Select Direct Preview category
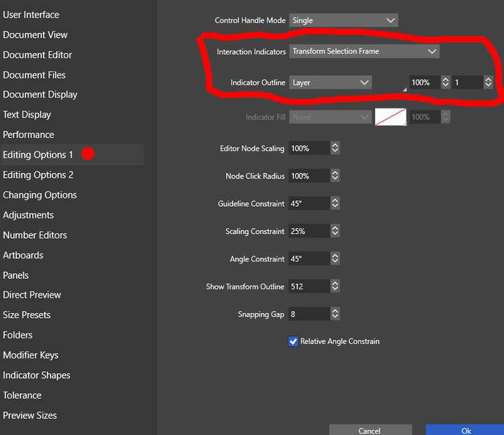The height and width of the screenshot is (435, 504). click(31, 295)
